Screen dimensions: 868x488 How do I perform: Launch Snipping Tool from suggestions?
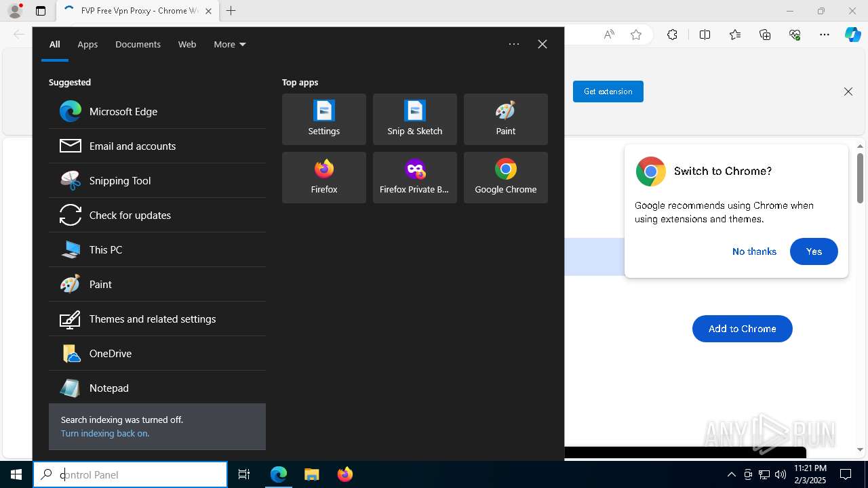(157, 180)
